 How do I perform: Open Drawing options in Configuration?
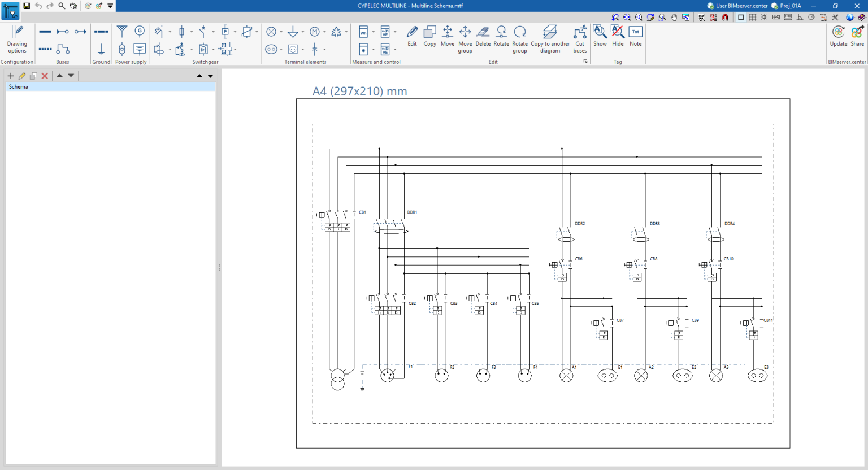17,37
